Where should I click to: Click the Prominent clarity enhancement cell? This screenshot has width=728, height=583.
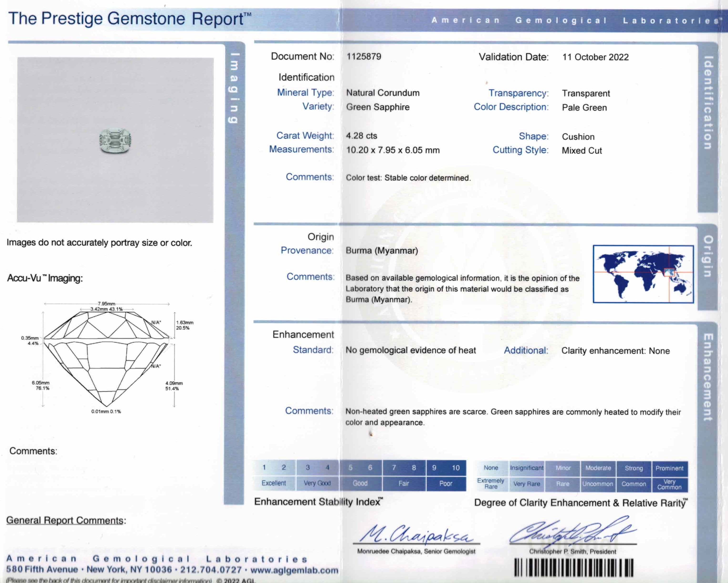669,468
